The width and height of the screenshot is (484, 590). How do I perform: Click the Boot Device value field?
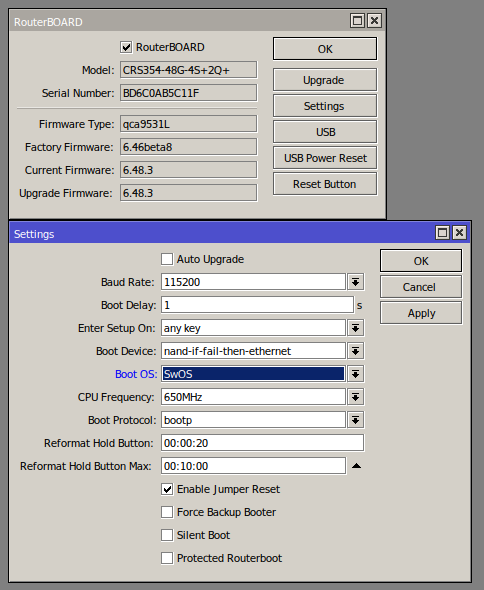point(253,351)
